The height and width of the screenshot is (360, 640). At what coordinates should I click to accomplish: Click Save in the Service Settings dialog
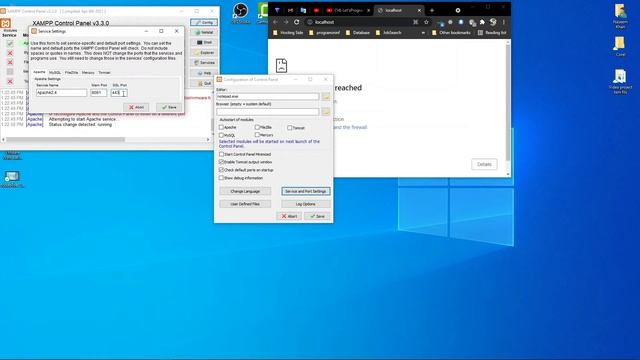click(x=169, y=107)
